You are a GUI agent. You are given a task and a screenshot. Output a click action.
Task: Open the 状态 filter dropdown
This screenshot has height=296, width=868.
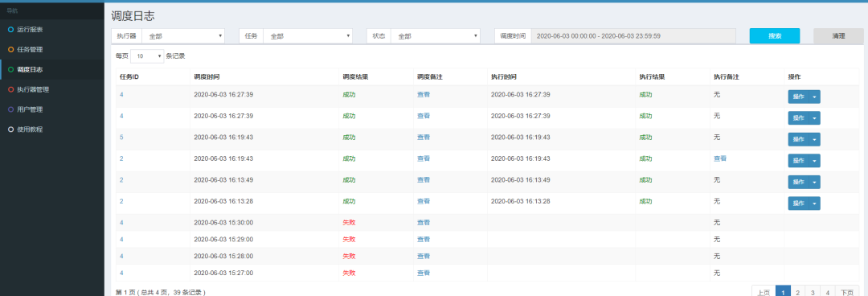pos(435,35)
